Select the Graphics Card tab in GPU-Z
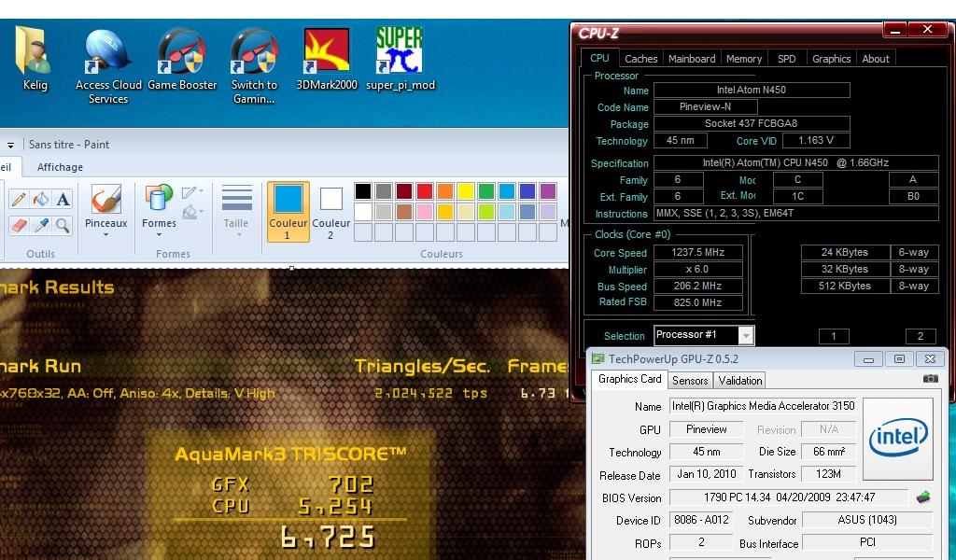Image resolution: width=956 pixels, height=560 pixels. point(629,379)
